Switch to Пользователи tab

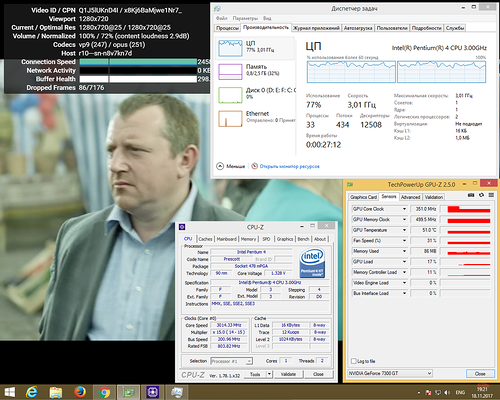point(392,28)
